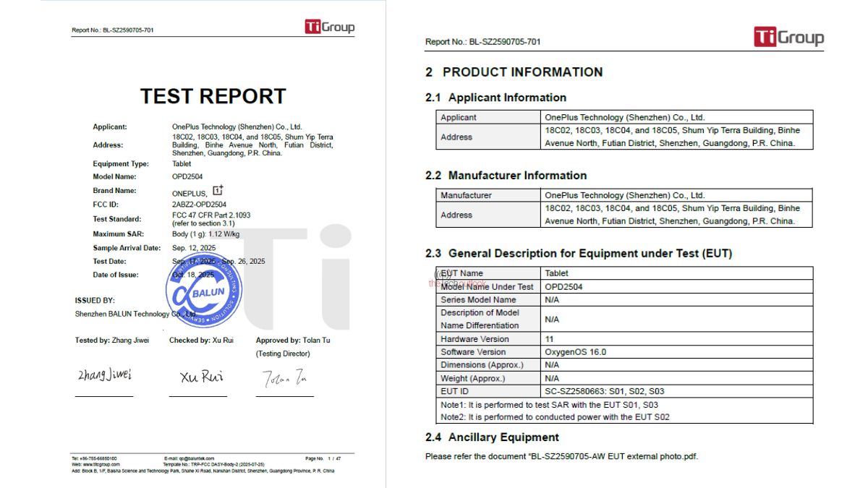Image resolution: width=868 pixels, height=488 pixels.
Task: Click the 2.4 Ancillary Equipment heading
Action: tap(492, 437)
